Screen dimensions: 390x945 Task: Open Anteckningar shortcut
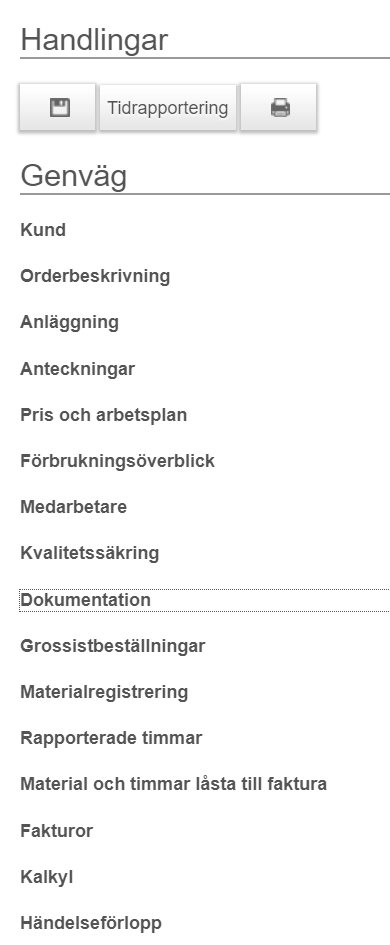[78, 368]
